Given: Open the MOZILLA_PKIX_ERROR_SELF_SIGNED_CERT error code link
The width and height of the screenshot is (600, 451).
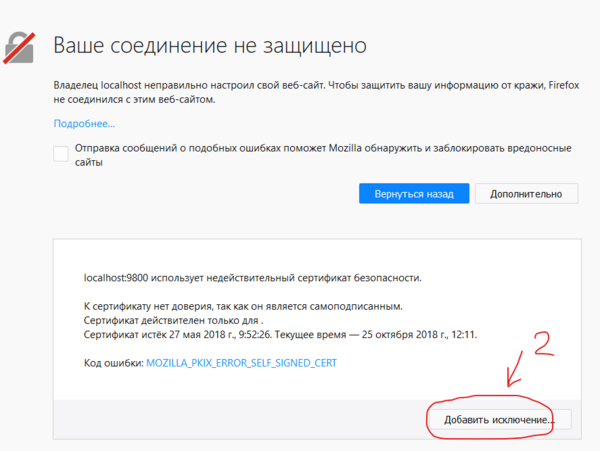Looking at the screenshot, I should pyautogui.click(x=241, y=364).
